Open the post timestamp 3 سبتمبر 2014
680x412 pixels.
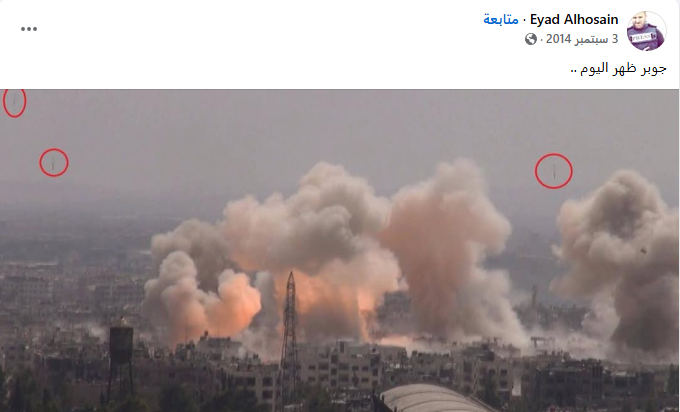pyautogui.click(x=582, y=39)
